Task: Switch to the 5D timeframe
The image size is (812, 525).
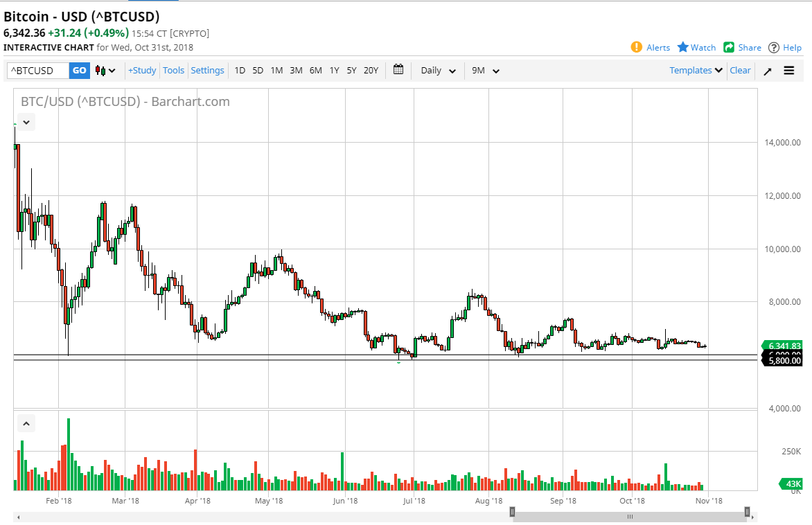Action: (x=257, y=70)
